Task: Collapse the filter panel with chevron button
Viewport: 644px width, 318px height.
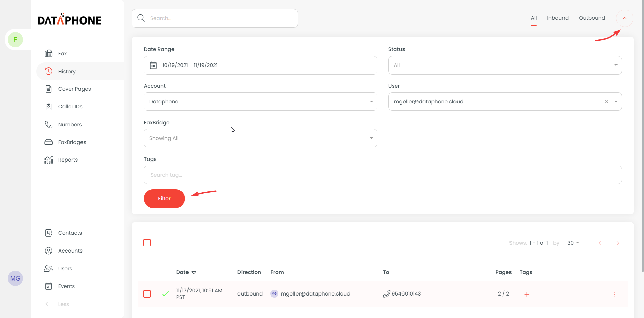Action: [x=624, y=18]
